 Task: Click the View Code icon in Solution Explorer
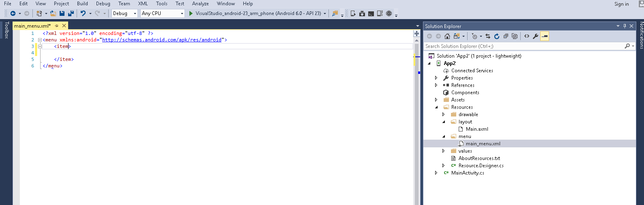[527, 36]
